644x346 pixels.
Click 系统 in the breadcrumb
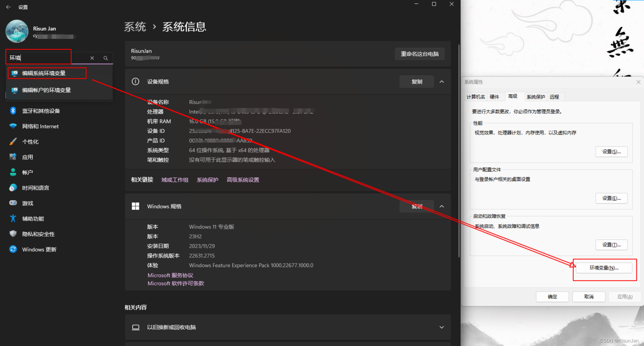135,27
